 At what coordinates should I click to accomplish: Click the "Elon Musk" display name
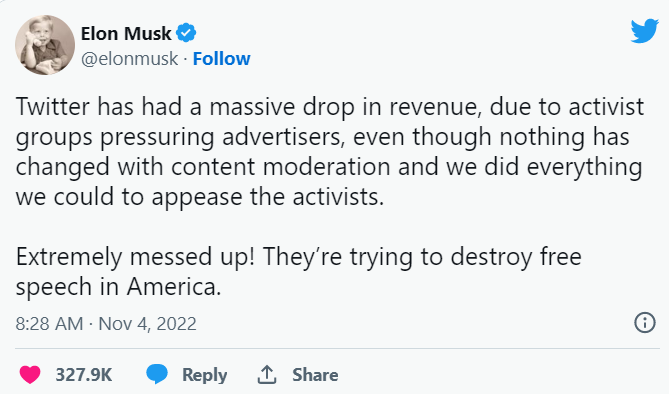[x=126, y=33]
